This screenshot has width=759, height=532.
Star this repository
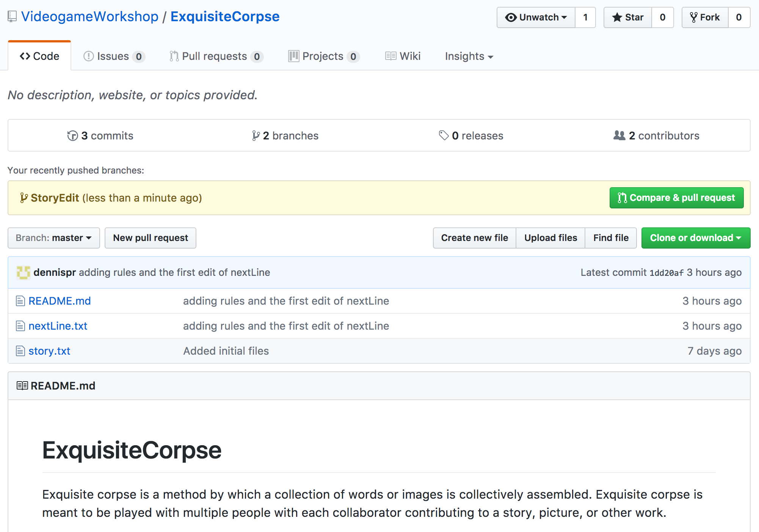coord(628,17)
